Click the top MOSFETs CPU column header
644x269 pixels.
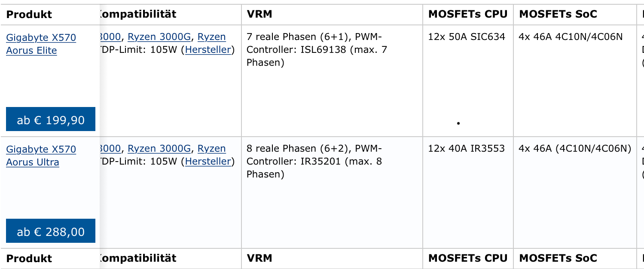click(x=468, y=14)
